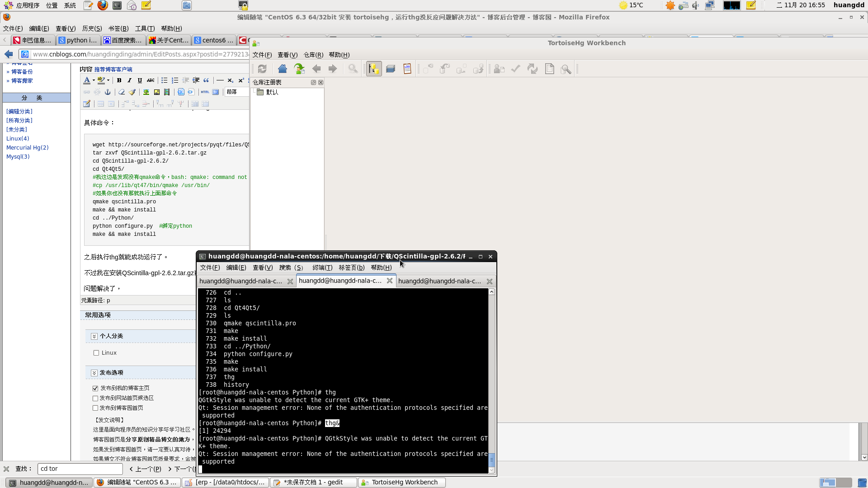Click the blue home icon in Workbench
This screenshot has width=868, height=488.
coord(283,69)
